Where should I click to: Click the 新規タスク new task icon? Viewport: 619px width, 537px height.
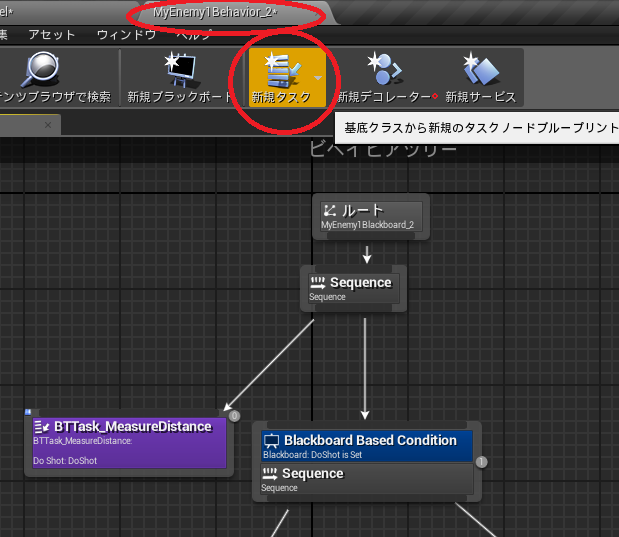pos(281,70)
